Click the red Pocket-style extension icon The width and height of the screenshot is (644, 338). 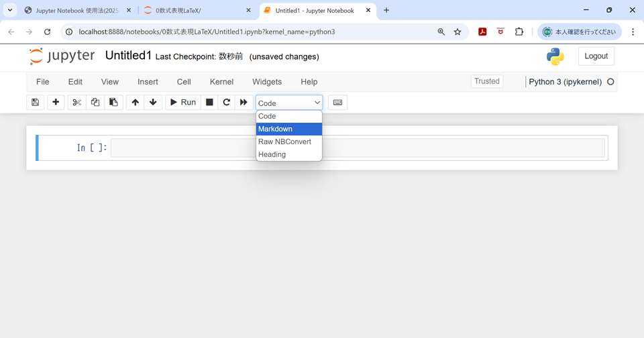[x=500, y=32]
